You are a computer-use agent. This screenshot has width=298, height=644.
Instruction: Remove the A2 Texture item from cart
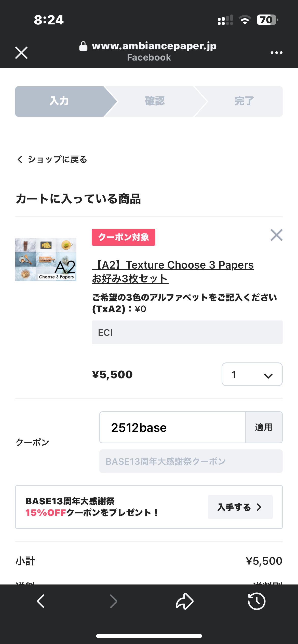276,235
